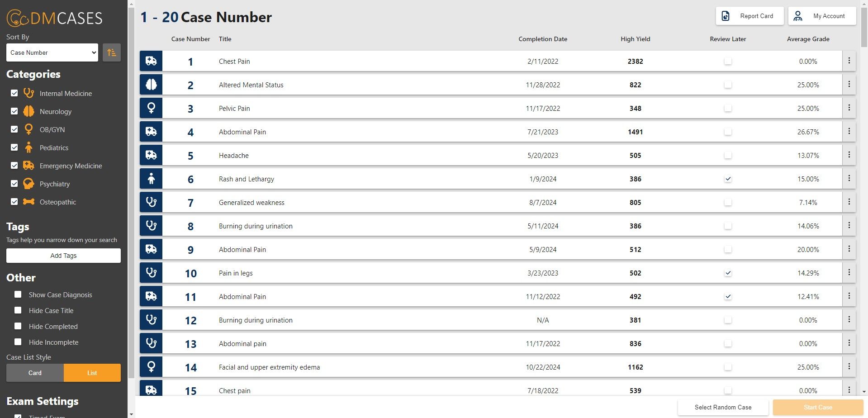Open three-dot menu for case 10 Pain in legs
The image size is (868, 418).
[849, 272]
